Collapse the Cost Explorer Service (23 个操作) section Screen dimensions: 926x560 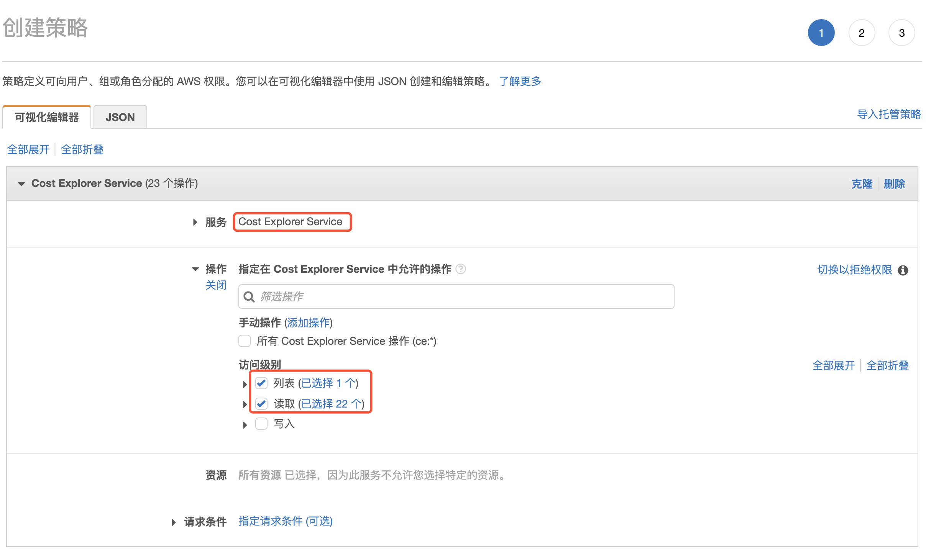[21, 184]
